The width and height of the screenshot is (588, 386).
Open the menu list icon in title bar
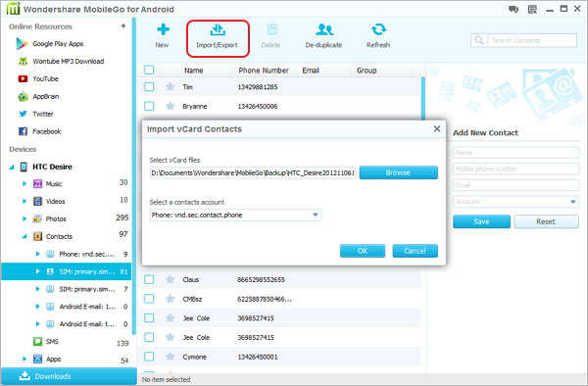pos(532,9)
